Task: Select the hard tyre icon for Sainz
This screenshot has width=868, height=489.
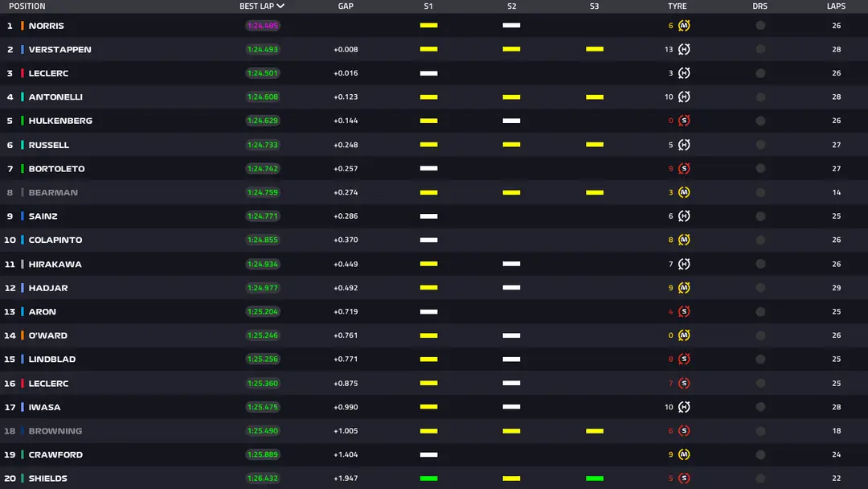Action: click(x=684, y=216)
